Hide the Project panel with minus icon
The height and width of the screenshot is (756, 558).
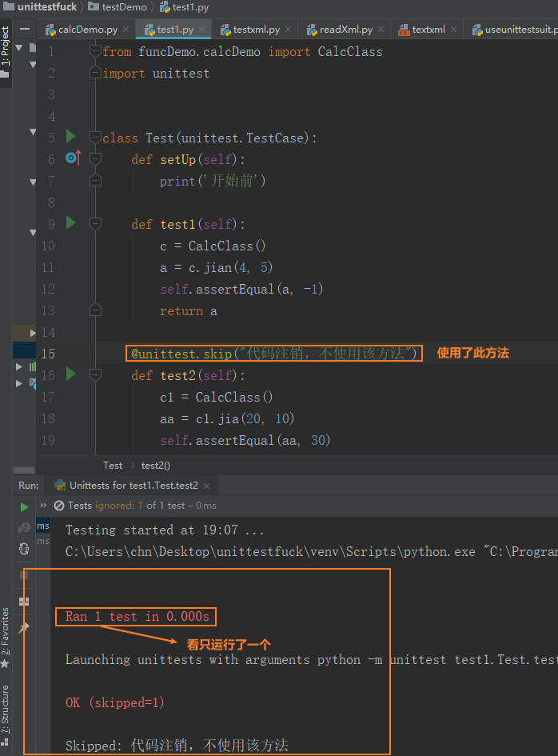click(x=25, y=30)
